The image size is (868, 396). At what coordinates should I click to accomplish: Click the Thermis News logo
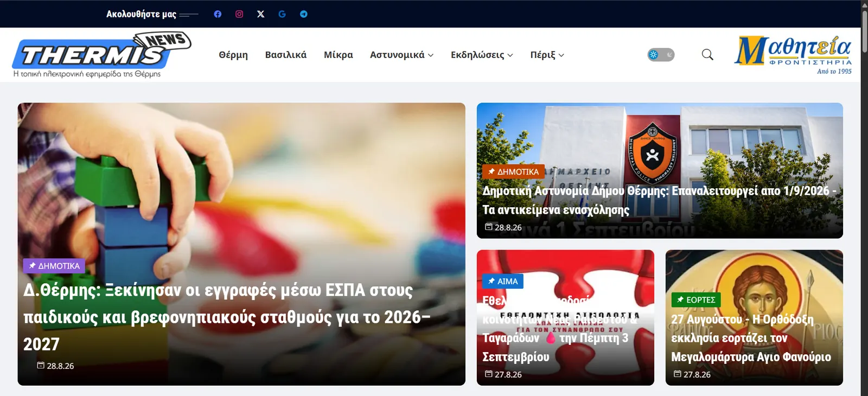(102, 54)
